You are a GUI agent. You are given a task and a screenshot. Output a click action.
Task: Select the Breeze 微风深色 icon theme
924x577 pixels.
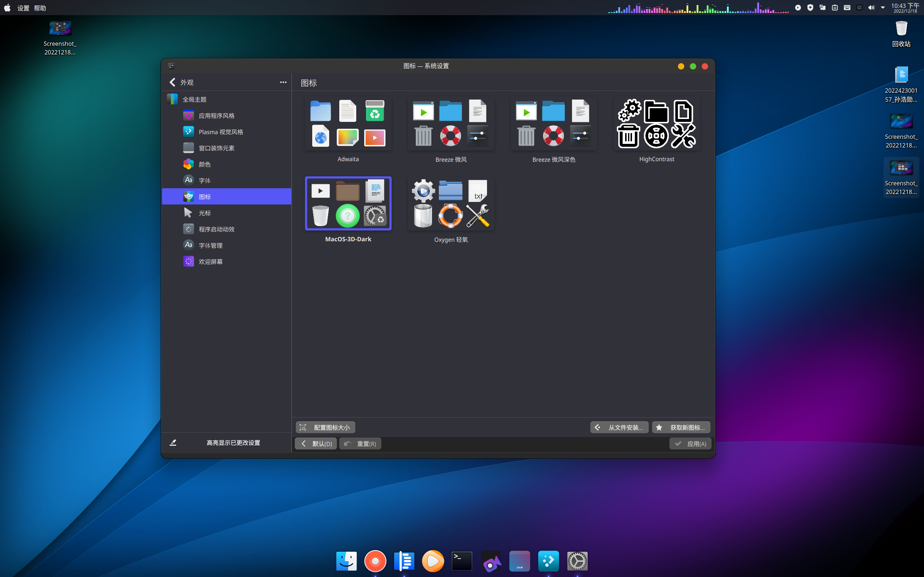[x=554, y=124]
